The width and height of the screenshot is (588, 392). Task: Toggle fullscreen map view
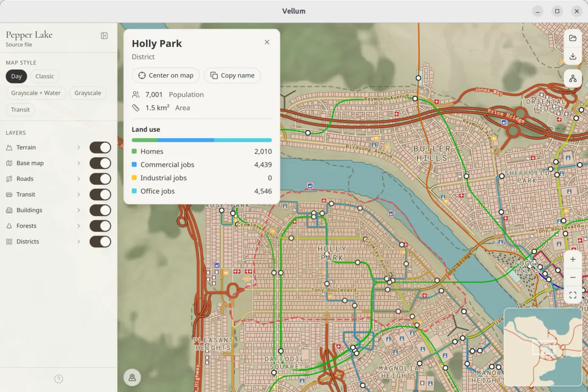pos(573,295)
